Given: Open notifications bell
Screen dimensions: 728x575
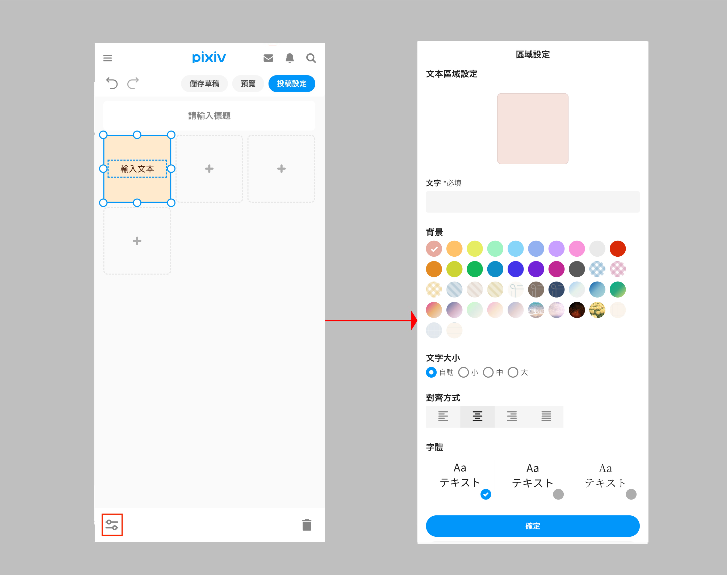Looking at the screenshot, I should [290, 58].
